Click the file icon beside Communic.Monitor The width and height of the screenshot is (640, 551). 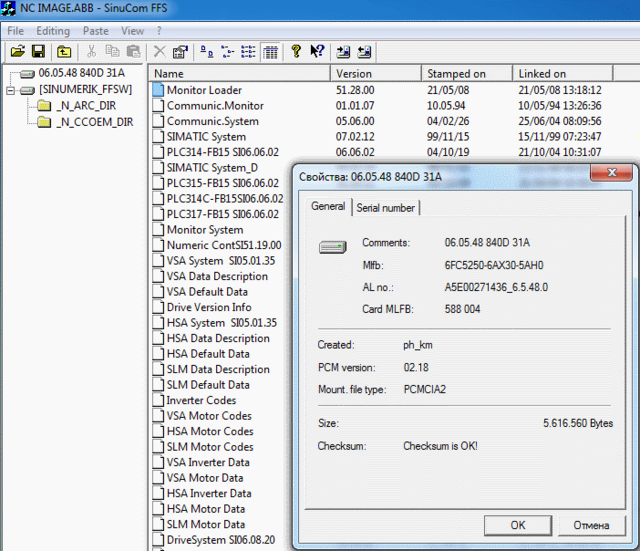[x=158, y=105]
